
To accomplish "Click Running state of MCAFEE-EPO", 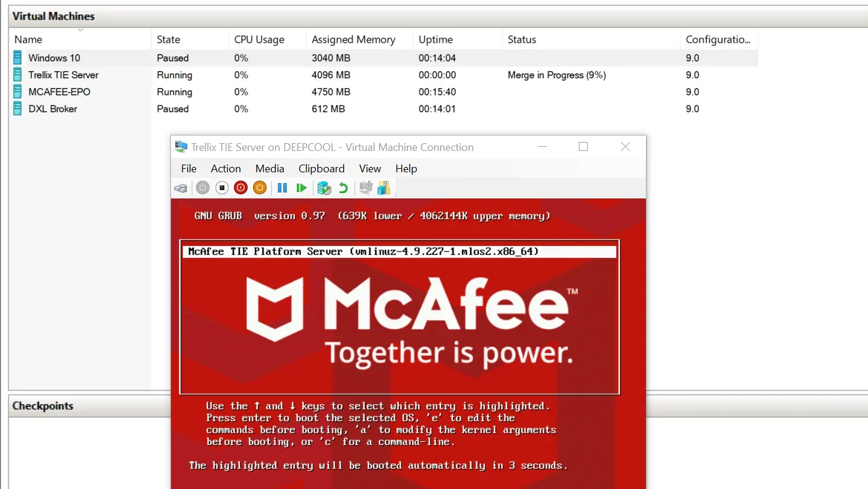I will tap(175, 92).
